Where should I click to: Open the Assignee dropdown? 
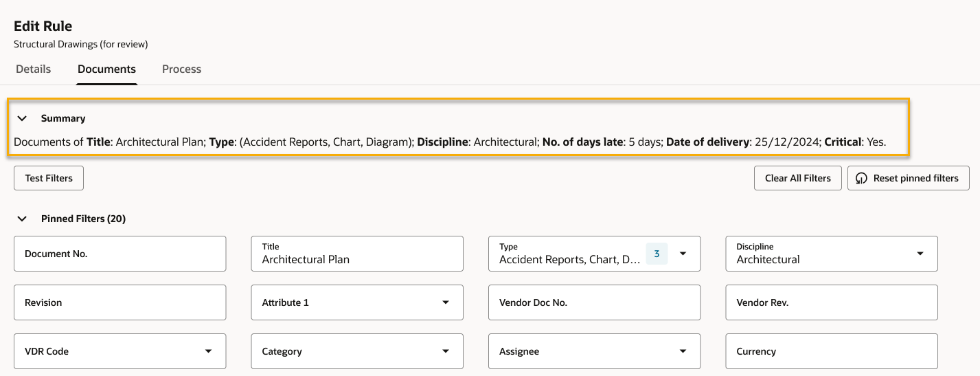pos(683,351)
